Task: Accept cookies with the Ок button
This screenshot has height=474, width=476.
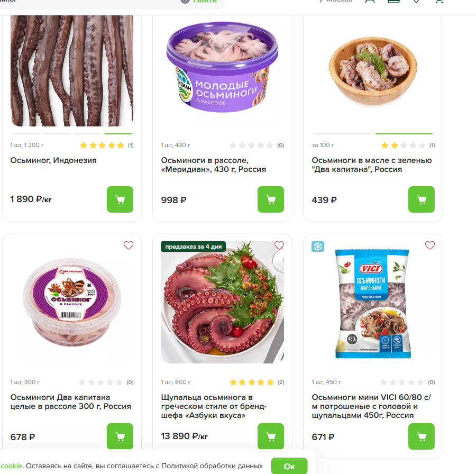Action: (289, 466)
